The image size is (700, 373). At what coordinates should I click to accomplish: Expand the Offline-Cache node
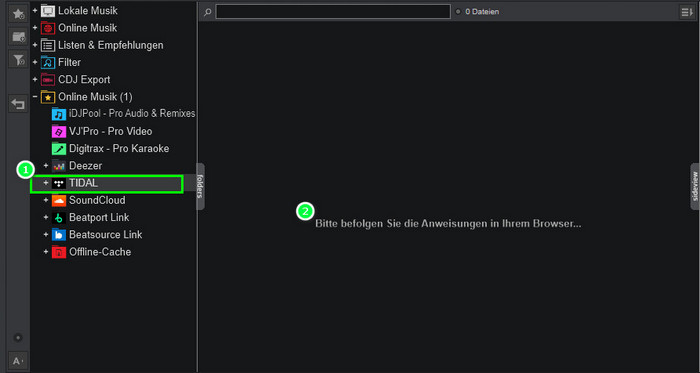click(46, 252)
